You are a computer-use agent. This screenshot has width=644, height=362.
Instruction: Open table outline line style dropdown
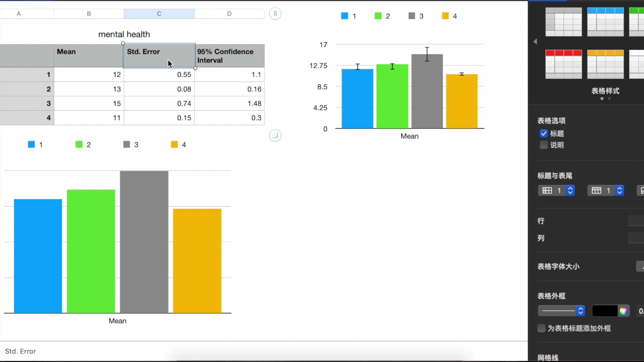[561, 311]
